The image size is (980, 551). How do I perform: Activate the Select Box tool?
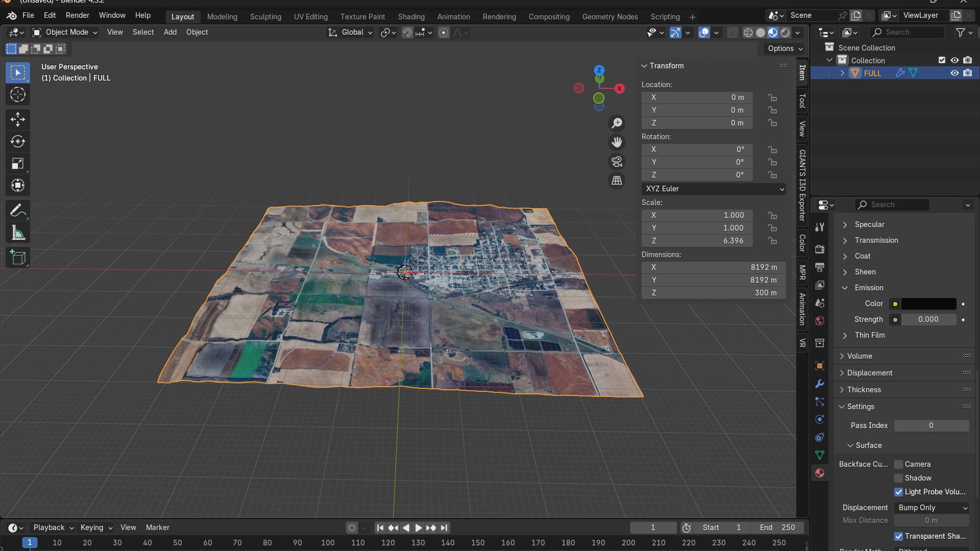click(18, 73)
